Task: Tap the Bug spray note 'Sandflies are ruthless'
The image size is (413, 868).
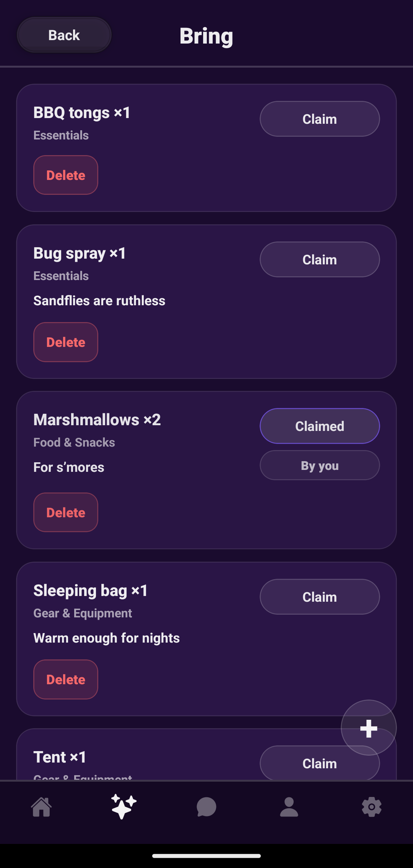Action: [x=99, y=301]
